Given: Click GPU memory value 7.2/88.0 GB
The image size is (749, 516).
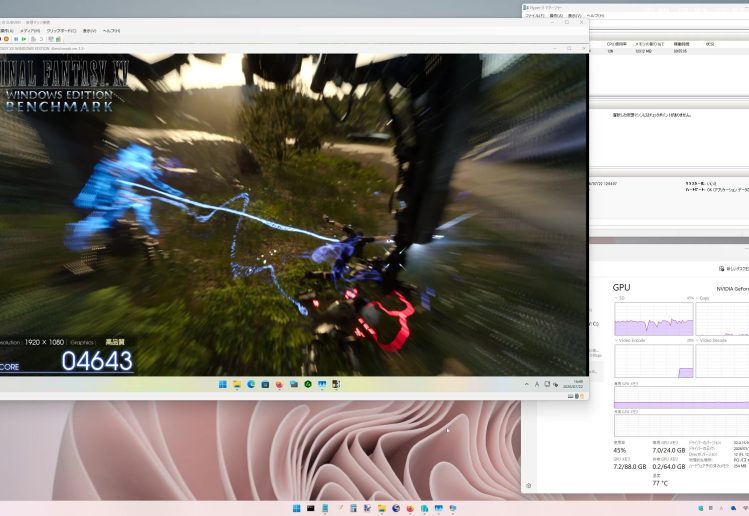Looking at the screenshot, I should (x=630, y=467).
